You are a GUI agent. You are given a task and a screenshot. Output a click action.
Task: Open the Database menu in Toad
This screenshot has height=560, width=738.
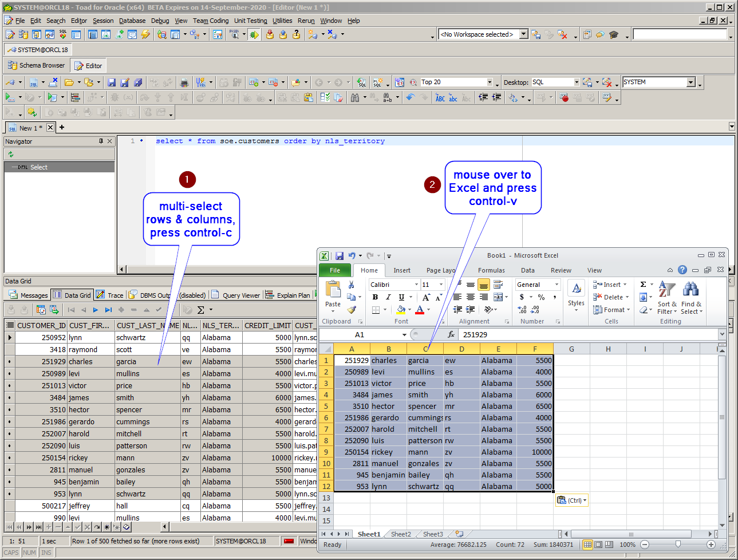(132, 21)
